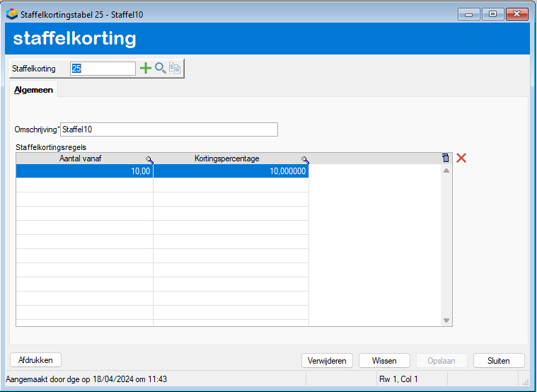Sort by Kortingspercentage column header
This screenshot has height=392, width=537.
pyautogui.click(x=226, y=158)
